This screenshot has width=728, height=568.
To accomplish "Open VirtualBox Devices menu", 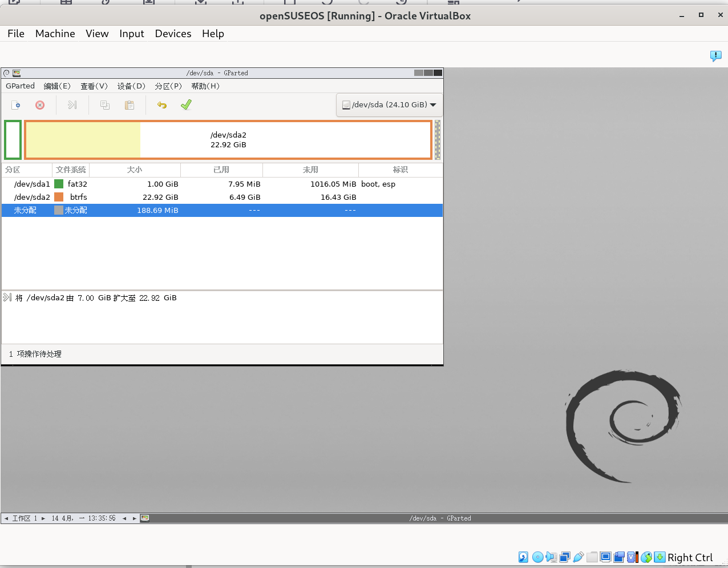I will (x=173, y=34).
